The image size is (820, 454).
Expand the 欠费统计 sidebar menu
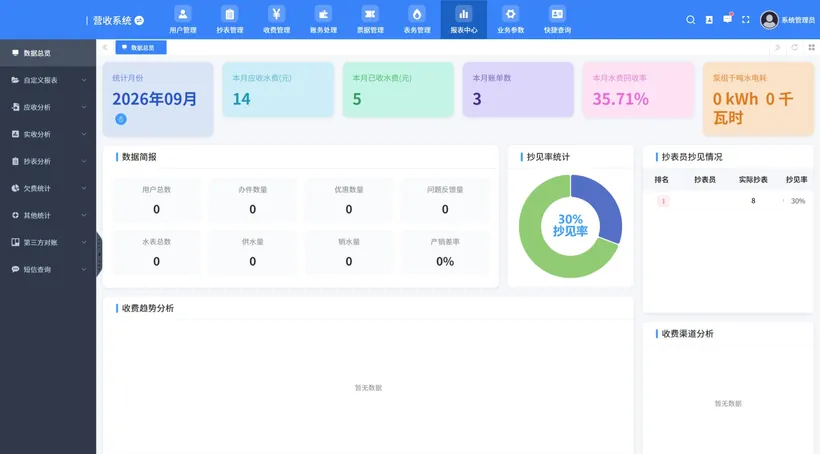coord(48,188)
